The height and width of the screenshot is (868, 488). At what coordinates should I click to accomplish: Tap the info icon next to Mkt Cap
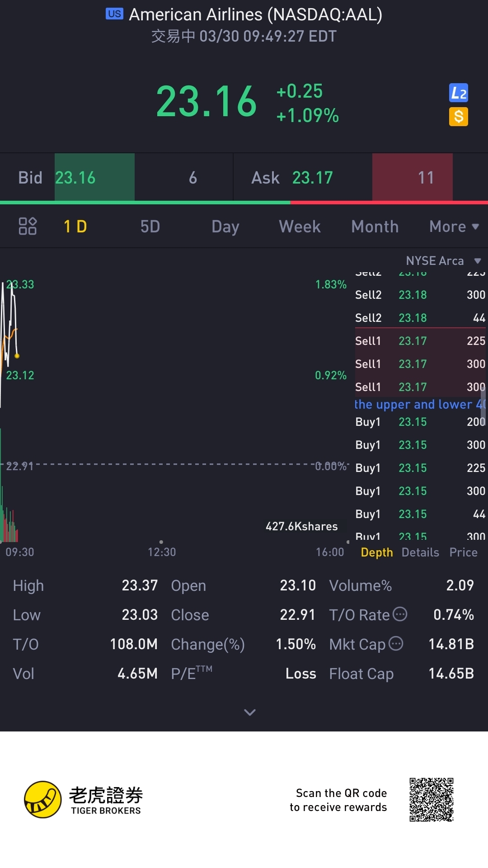point(396,643)
